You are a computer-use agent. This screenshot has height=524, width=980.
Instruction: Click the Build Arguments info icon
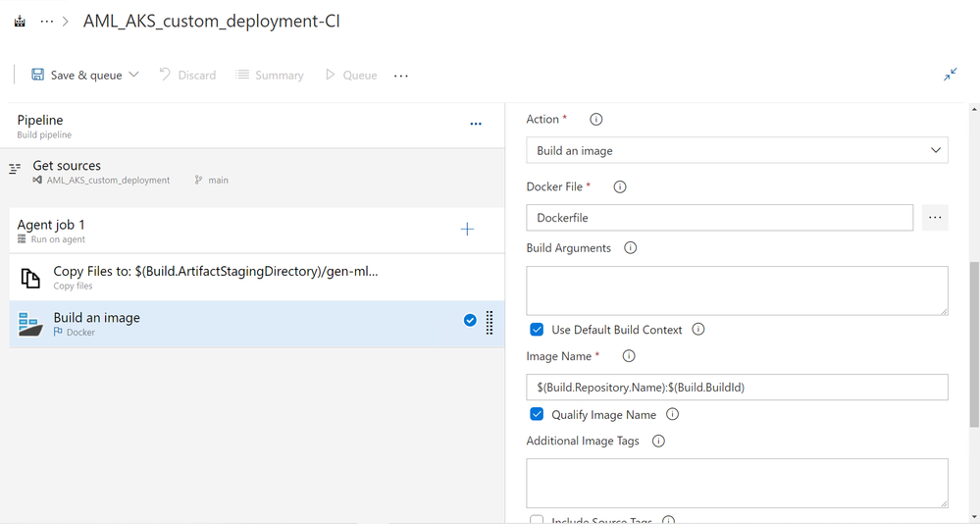(631, 248)
